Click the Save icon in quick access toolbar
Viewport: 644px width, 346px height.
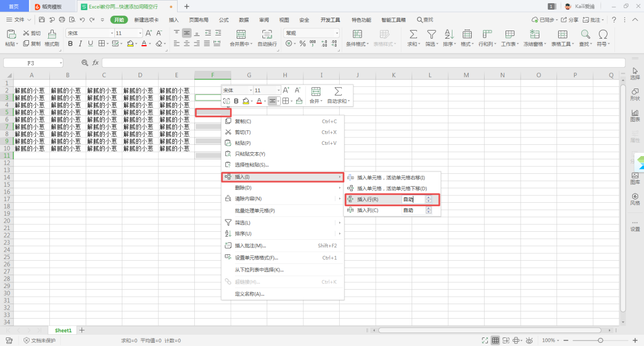(41, 20)
